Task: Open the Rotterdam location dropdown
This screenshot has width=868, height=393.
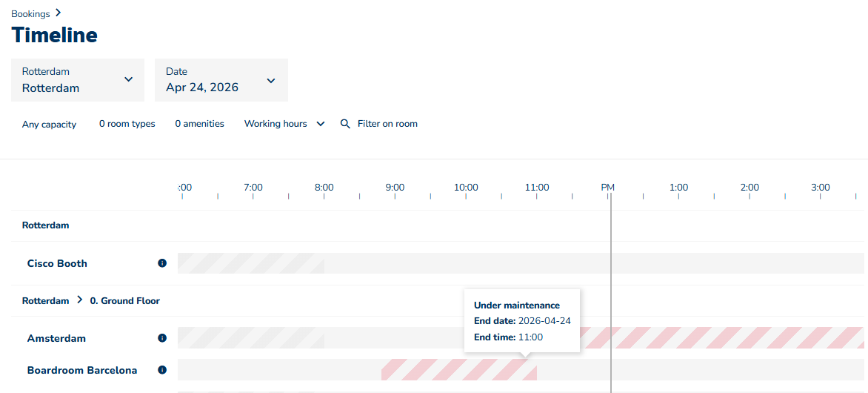Action: coord(78,80)
